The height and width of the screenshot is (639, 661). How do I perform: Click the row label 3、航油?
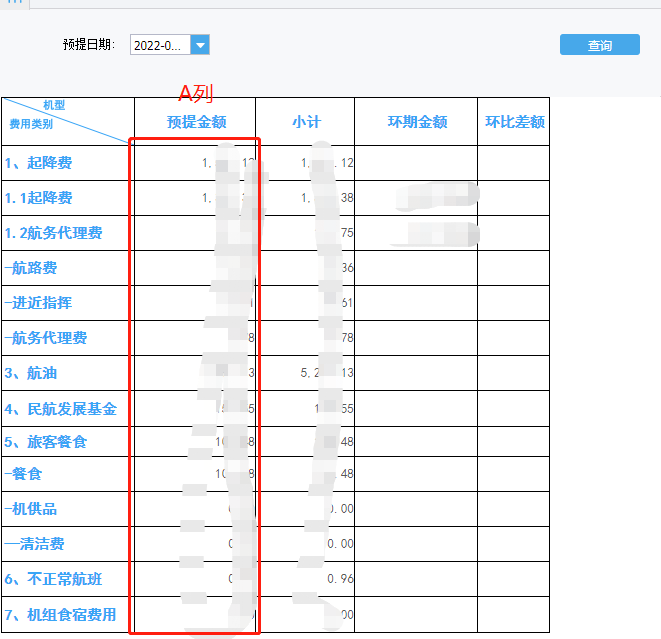tap(31, 373)
